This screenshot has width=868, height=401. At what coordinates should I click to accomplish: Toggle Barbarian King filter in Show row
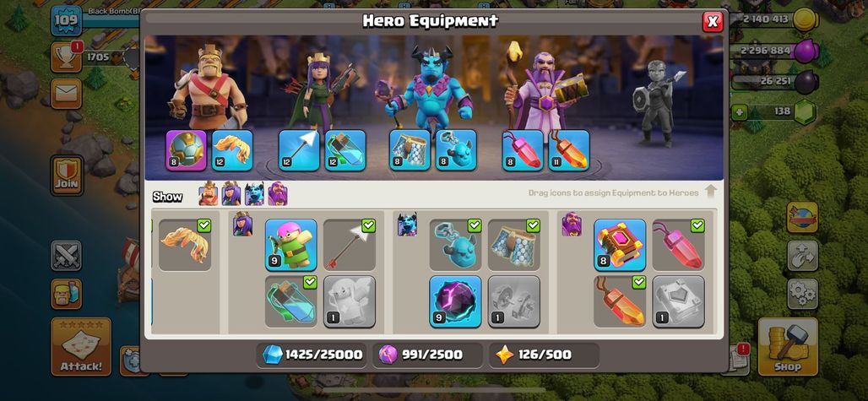209,193
